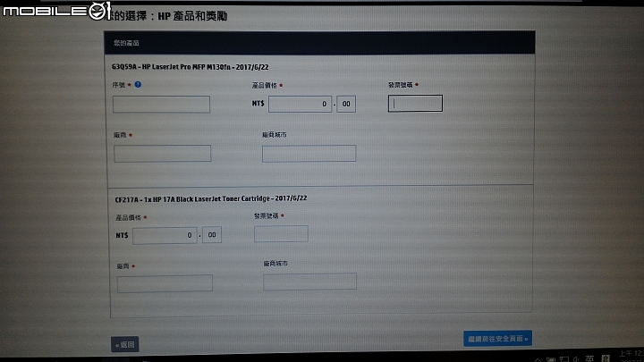
Task: Open the network tray icon
Action: [563, 359]
